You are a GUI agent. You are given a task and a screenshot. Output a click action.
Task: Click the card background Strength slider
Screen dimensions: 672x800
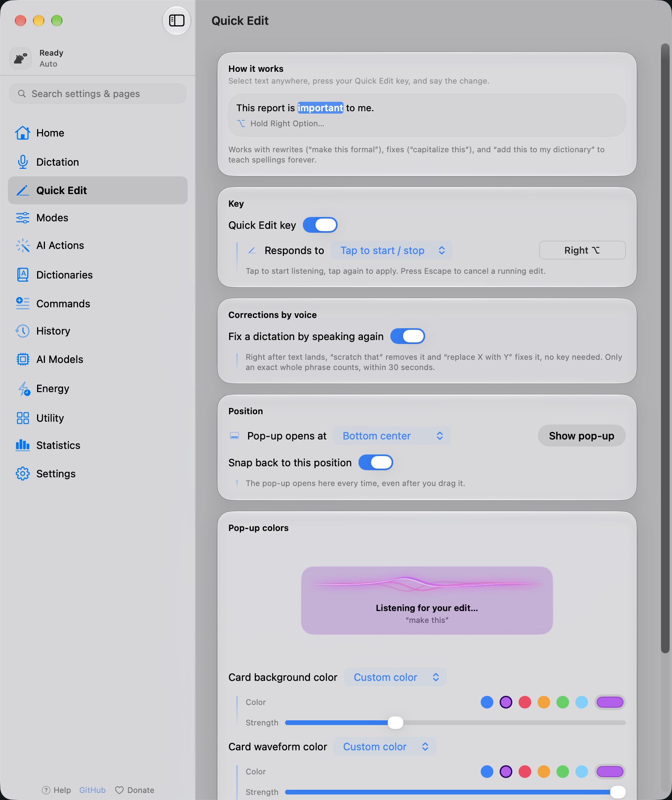point(455,723)
